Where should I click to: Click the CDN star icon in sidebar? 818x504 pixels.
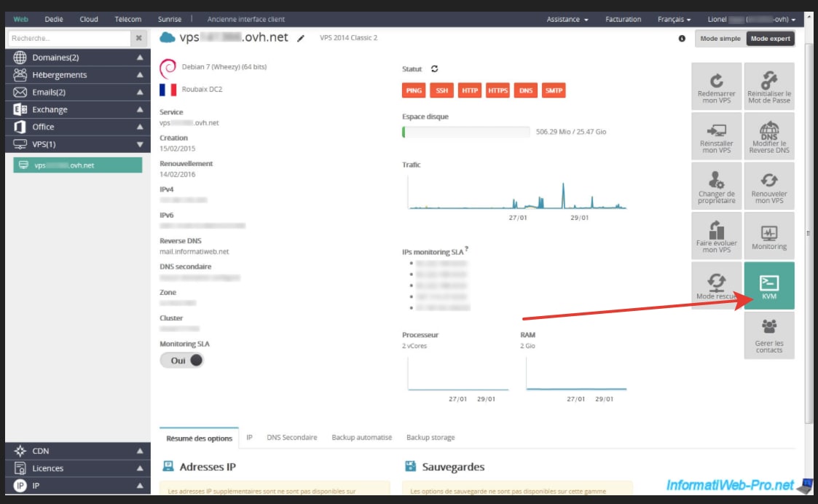[x=20, y=451]
